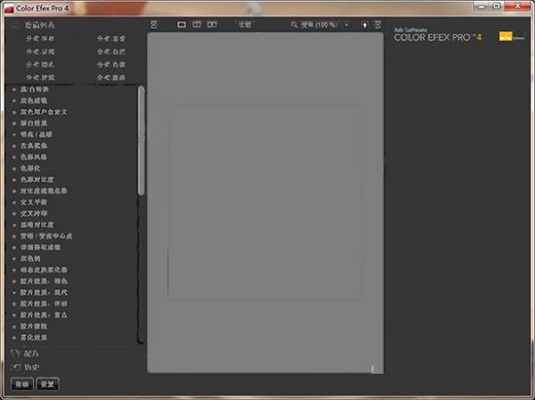Screen dimensions: 535x400
Task: Select the 色彩对比度 filter
Action: tap(37, 180)
